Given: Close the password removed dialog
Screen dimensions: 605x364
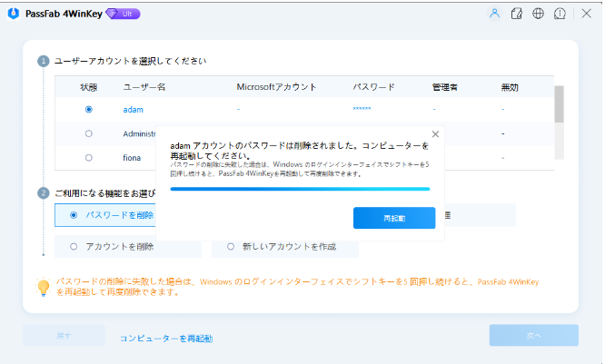Looking at the screenshot, I should click(435, 134).
